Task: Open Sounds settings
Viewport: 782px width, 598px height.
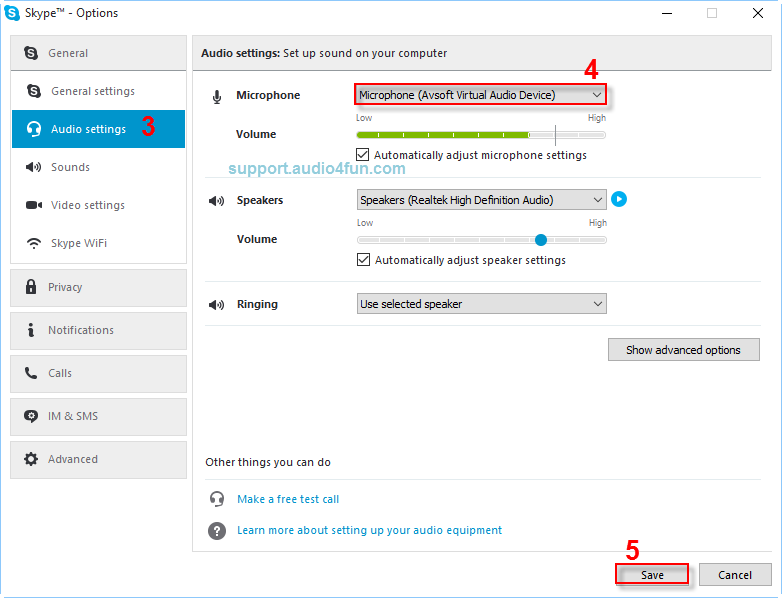Action: tap(98, 167)
